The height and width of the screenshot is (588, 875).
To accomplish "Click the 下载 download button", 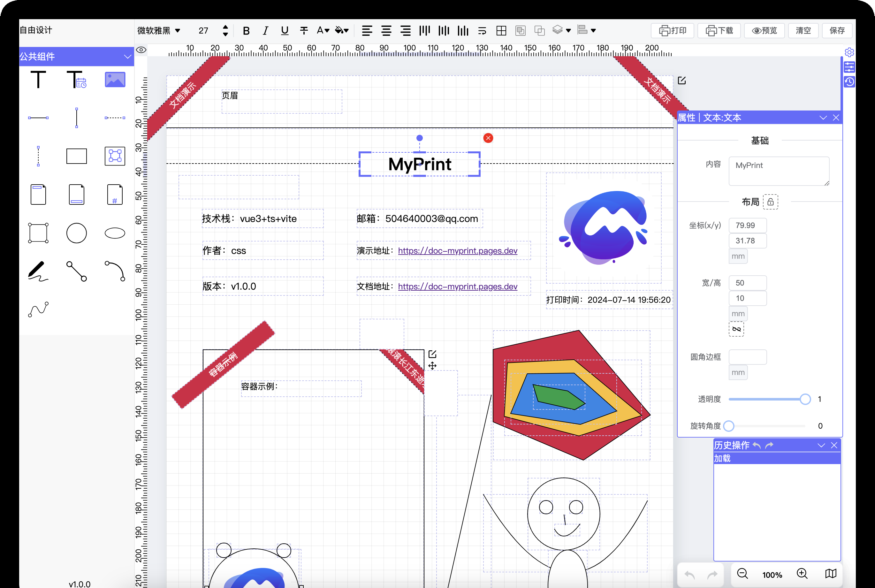I will point(719,30).
